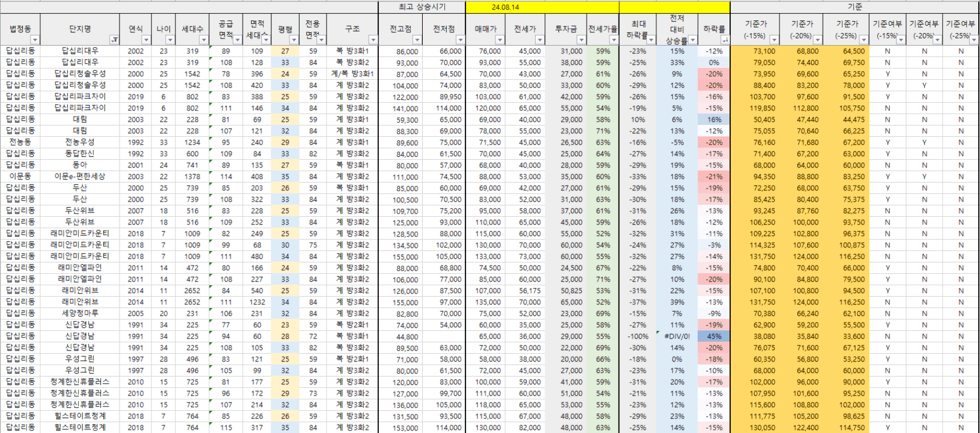Select the 130,050 기준가 cell
The image size is (980, 433).
click(755, 428)
